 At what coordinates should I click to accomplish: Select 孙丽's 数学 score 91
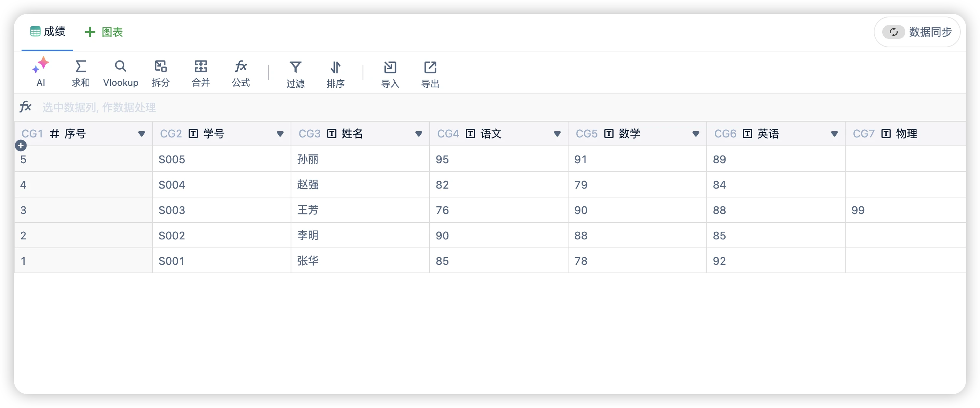637,159
